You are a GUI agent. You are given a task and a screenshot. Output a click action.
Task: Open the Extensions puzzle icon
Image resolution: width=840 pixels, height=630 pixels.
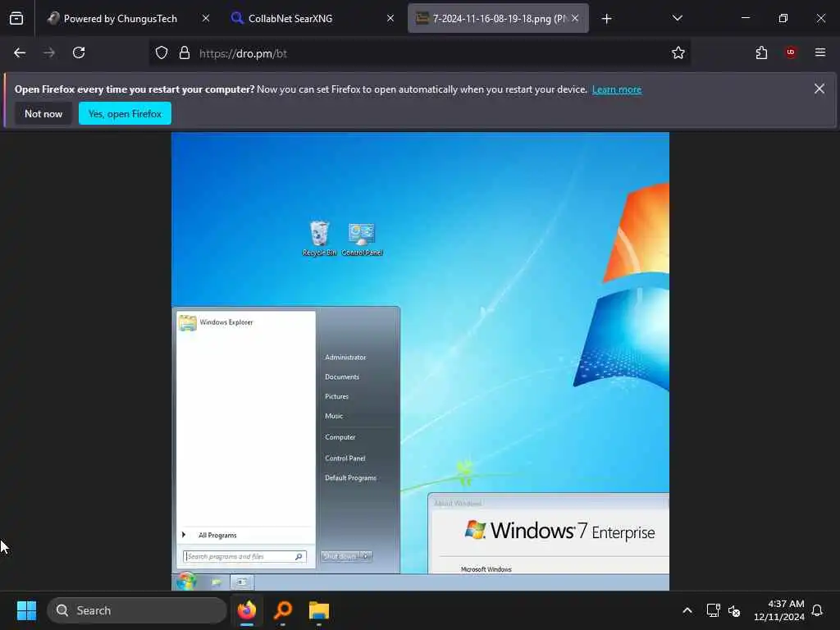coord(761,53)
